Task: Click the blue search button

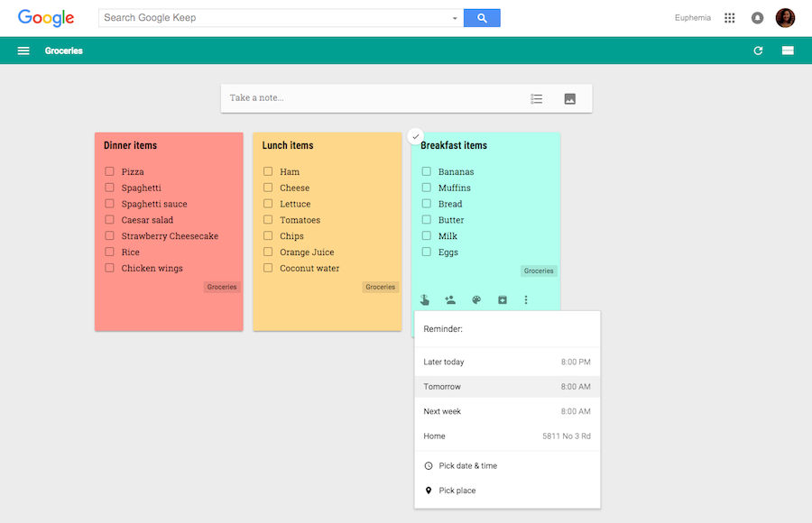Action: click(x=482, y=18)
